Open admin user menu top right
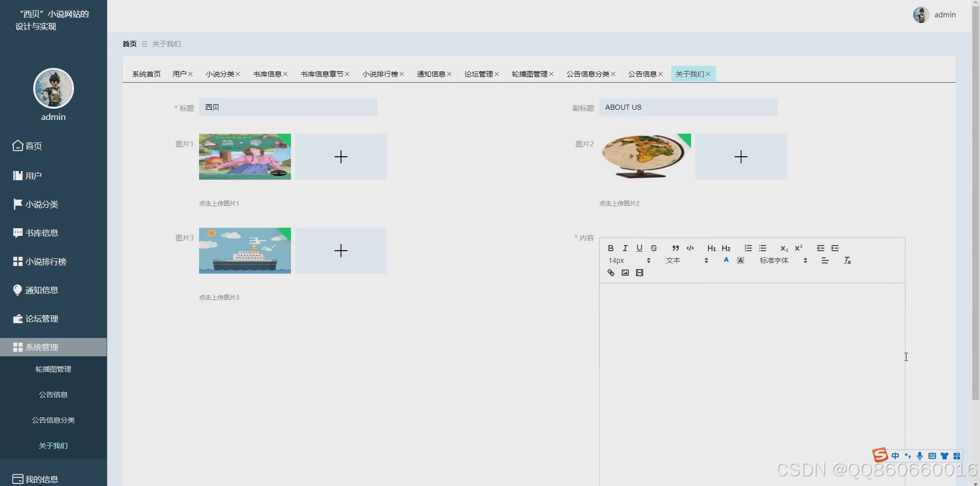The image size is (980, 486). click(935, 15)
